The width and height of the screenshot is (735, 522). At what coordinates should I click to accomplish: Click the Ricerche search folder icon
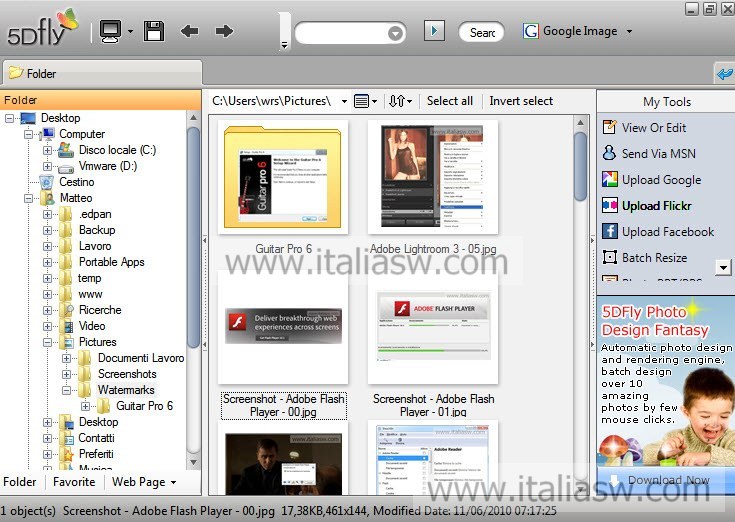click(68, 310)
